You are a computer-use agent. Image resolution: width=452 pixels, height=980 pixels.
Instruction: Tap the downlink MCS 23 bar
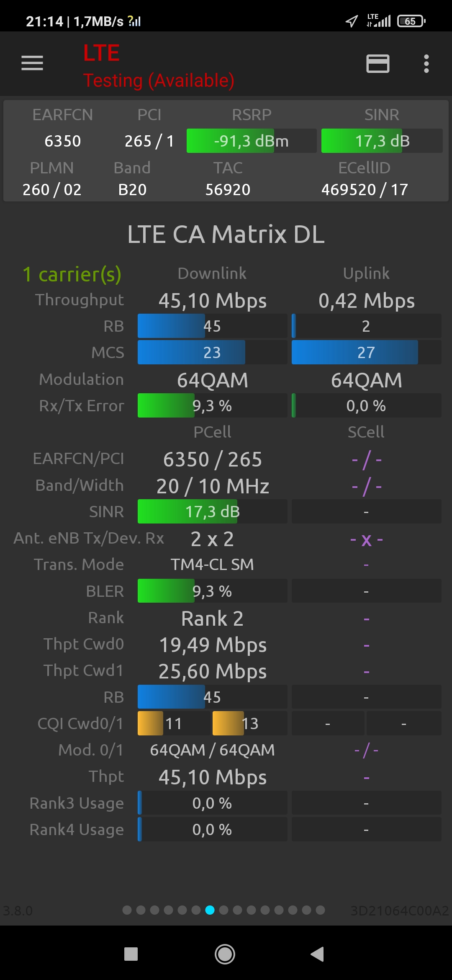[x=212, y=353]
